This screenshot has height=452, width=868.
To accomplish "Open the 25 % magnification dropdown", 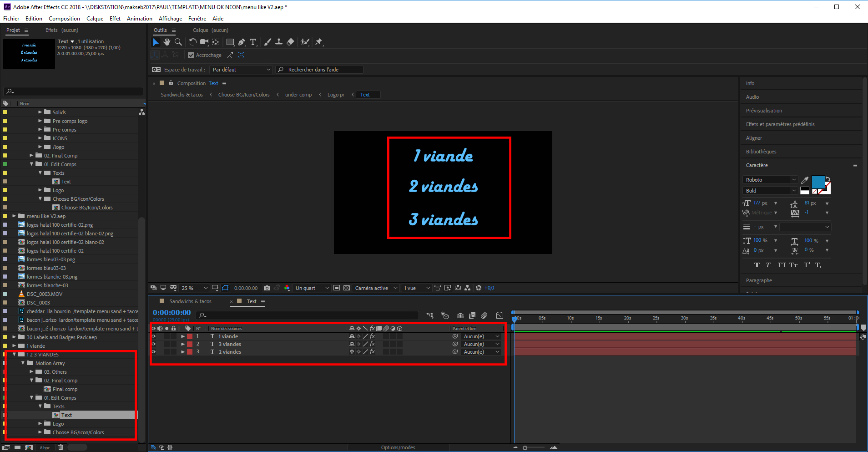I will 195,288.
